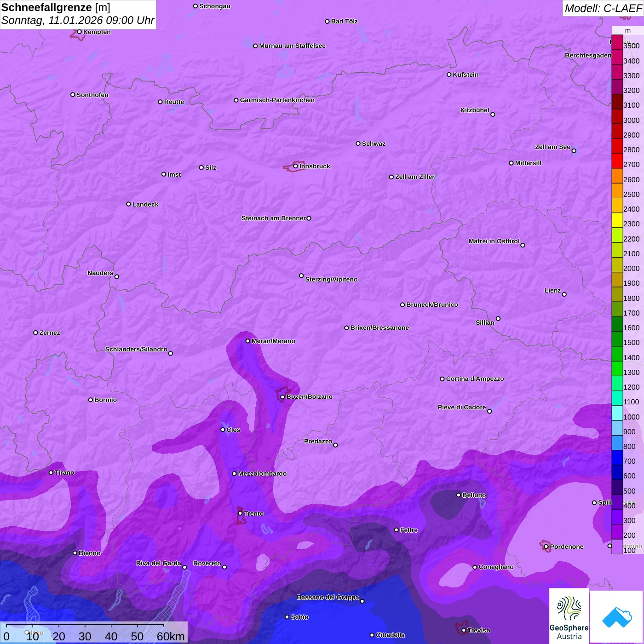Click the Bruneck/Brunico marker dot
Viewport: 644px width, 644px height.
click(402, 305)
